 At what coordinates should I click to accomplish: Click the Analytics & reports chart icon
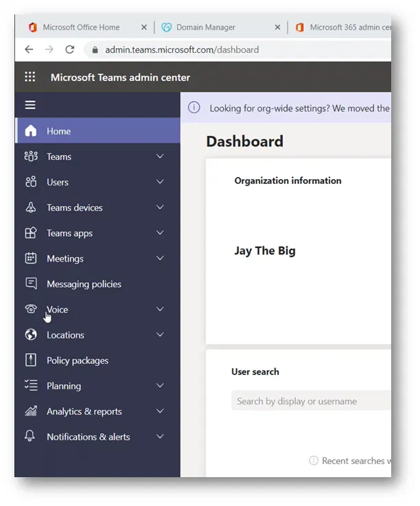pos(30,411)
